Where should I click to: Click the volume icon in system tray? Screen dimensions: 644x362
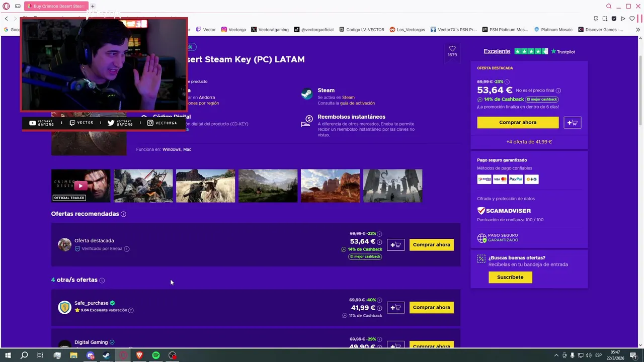point(589,355)
